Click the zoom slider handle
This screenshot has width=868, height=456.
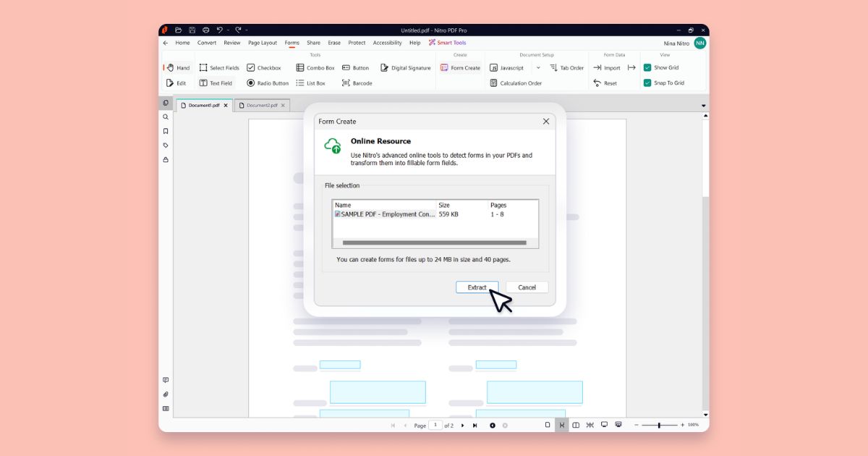click(x=658, y=425)
